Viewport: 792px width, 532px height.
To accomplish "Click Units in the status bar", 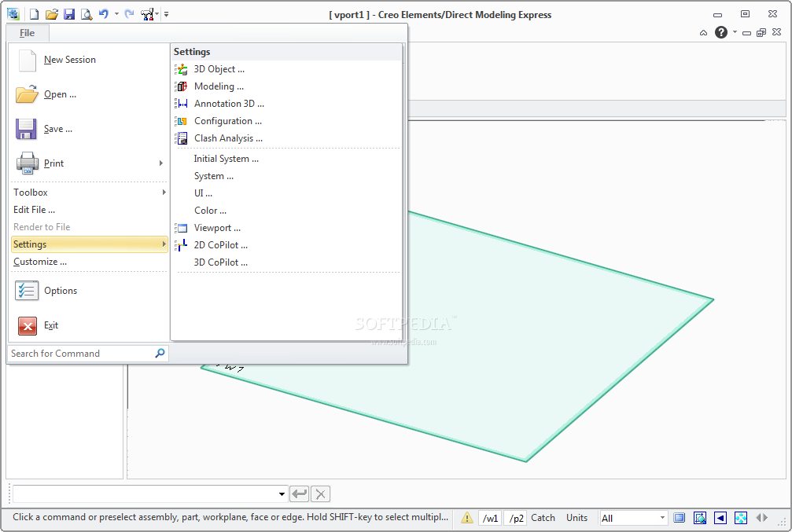I will tap(577, 518).
